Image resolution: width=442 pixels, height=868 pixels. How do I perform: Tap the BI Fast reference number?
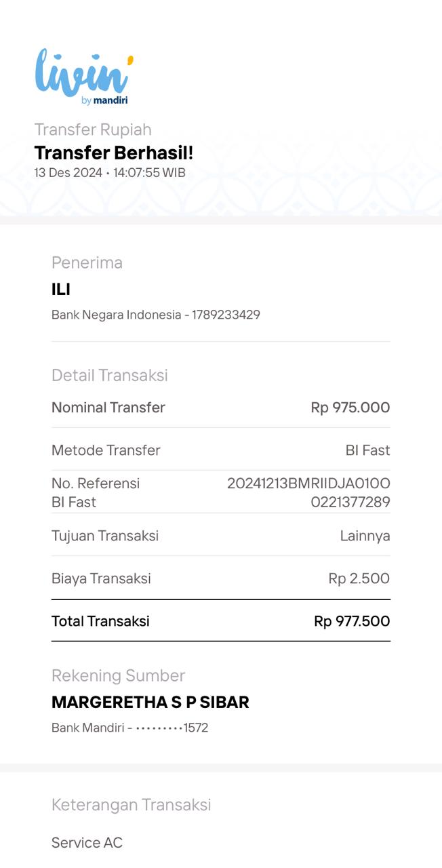(x=308, y=492)
